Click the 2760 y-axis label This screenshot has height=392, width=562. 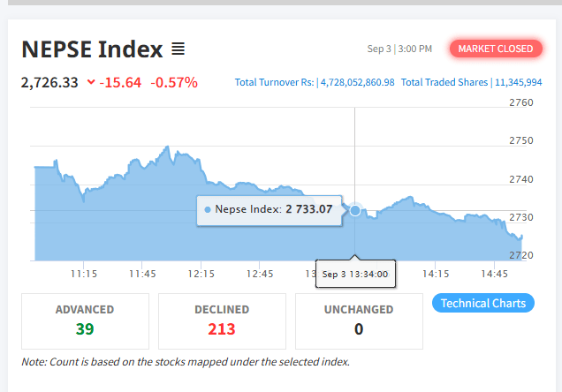(x=521, y=102)
